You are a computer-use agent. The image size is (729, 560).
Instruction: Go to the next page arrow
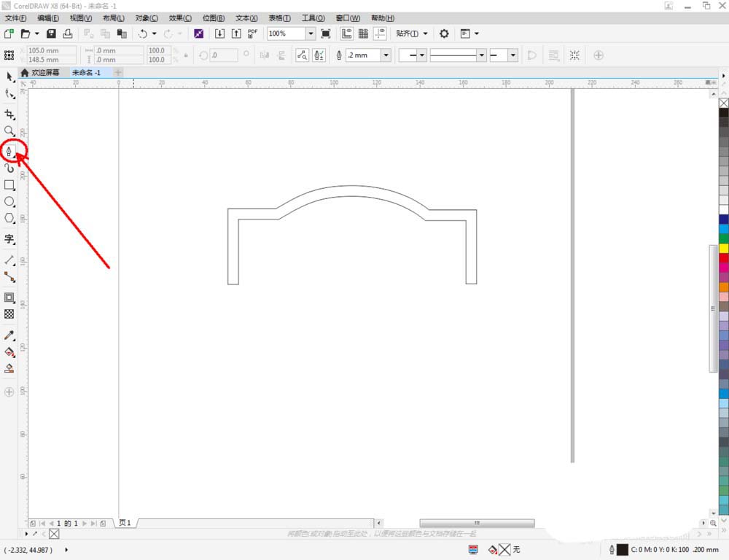pyautogui.click(x=85, y=524)
